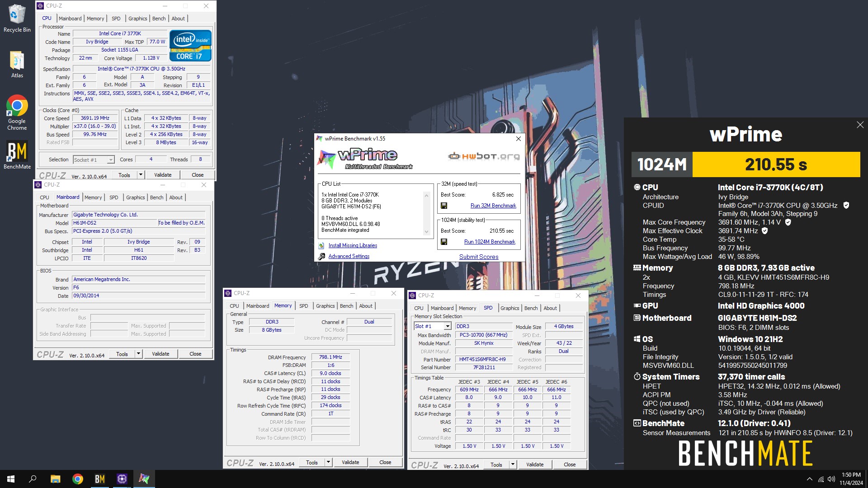Click the Core Speed value 3691.19 MHz
Image resolution: width=868 pixels, height=488 pixels.
tap(95, 118)
